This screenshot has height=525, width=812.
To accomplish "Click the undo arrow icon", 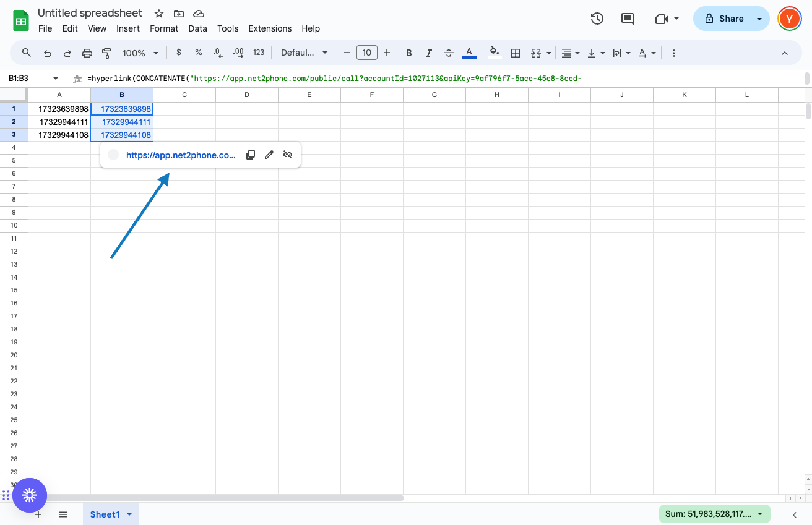I will point(47,53).
